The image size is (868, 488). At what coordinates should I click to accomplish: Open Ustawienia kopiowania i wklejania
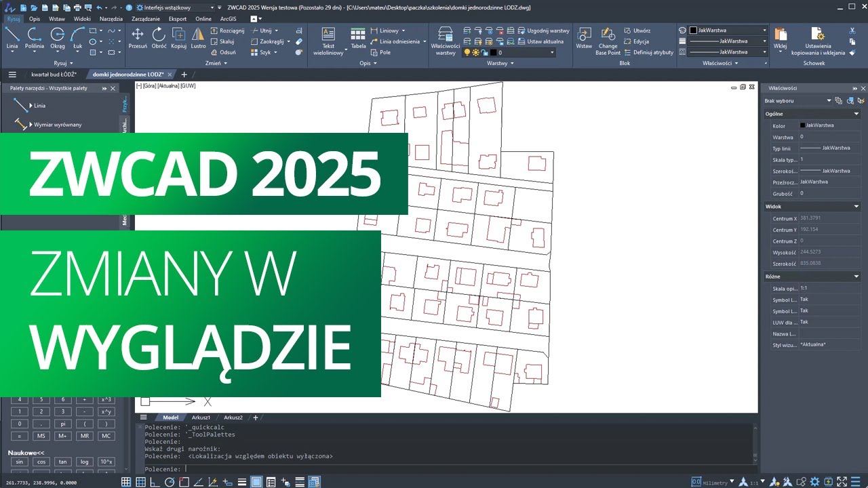tap(818, 41)
